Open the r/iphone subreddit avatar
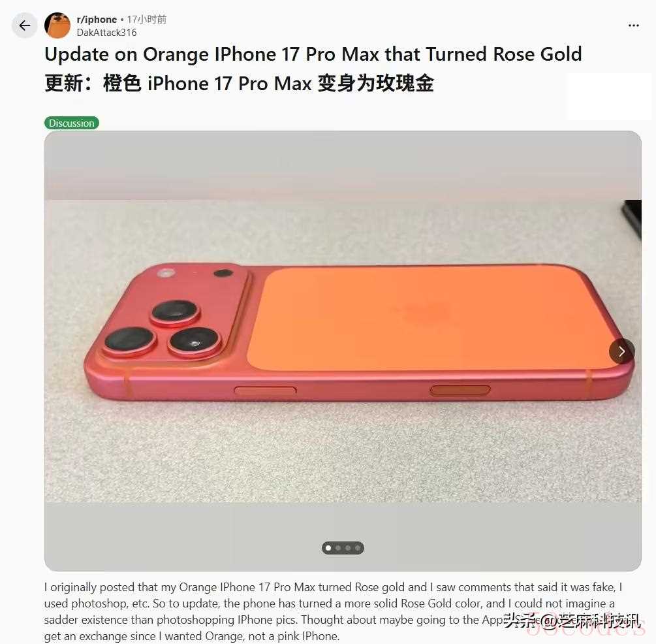Screen dimensions: 656x644 coord(57,25)
